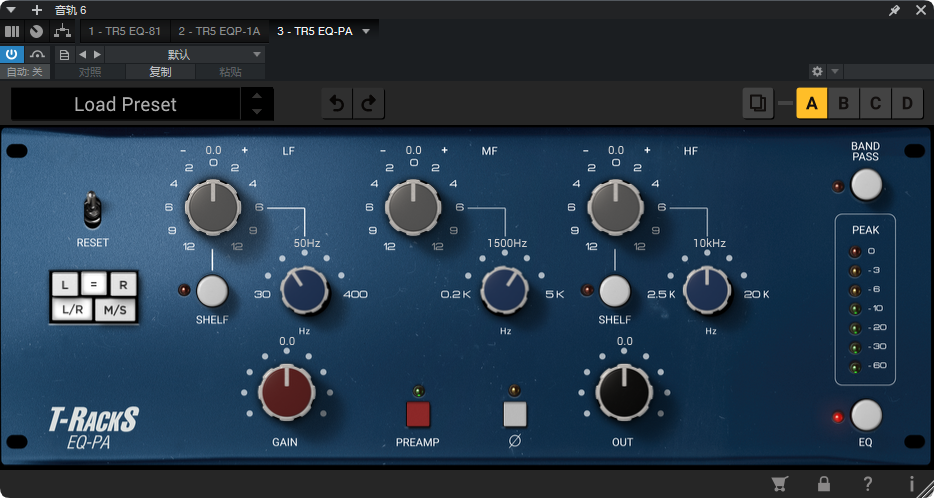
Task: Click the copy A/B settings icon
Action: 758,104
